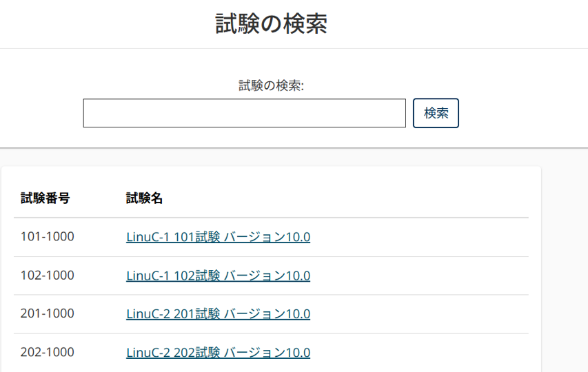Click the 試験名 column header

[144, 198]
